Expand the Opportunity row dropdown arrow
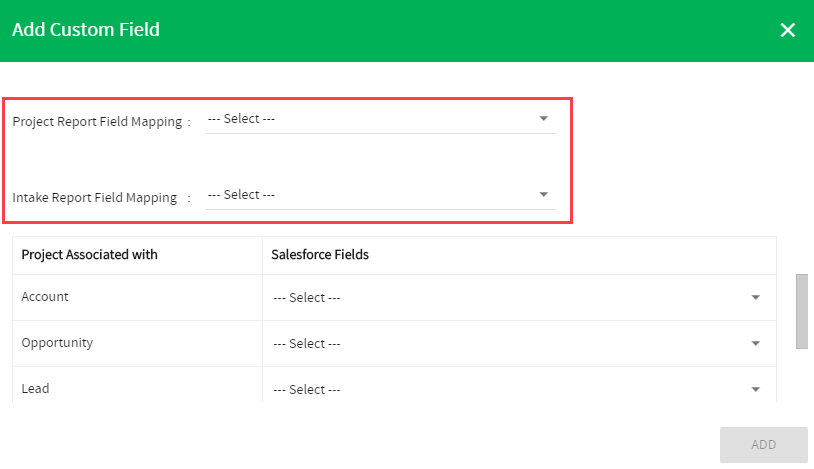Viewport: 814px width, 469px height. (756, 343)
